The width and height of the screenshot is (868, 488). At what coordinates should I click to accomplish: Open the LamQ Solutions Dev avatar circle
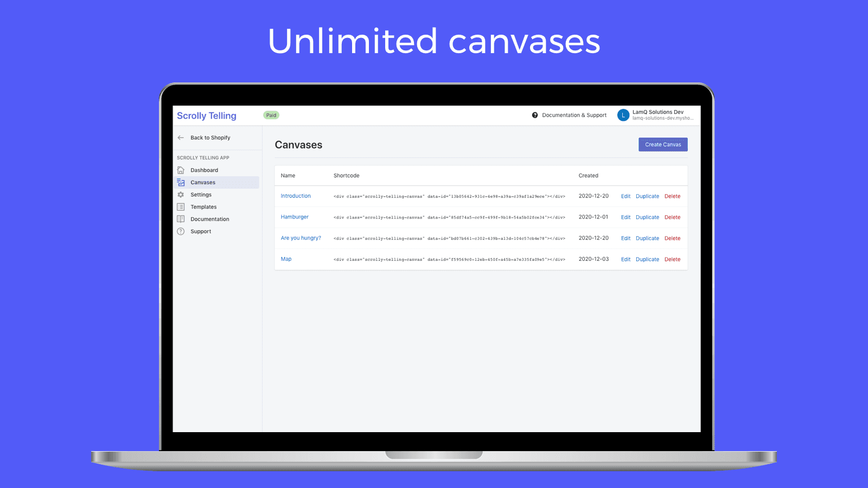coord(623,115)
